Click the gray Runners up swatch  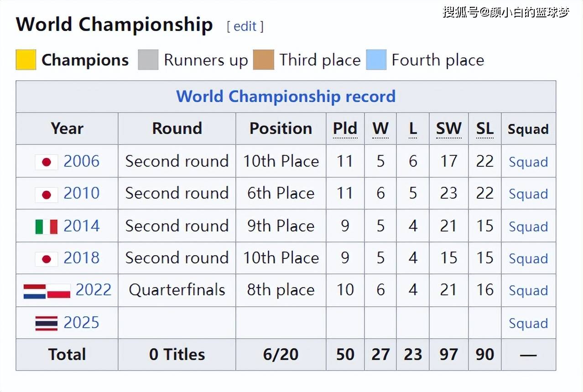pos(148,60)
